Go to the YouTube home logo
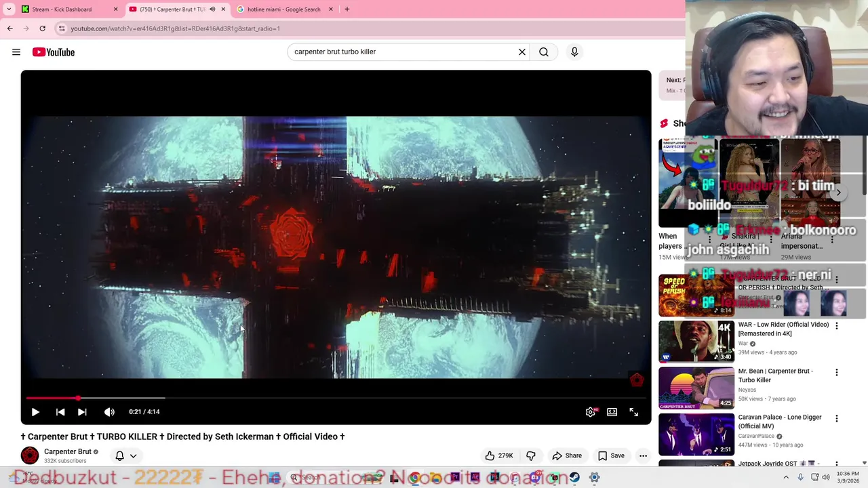 53,52
